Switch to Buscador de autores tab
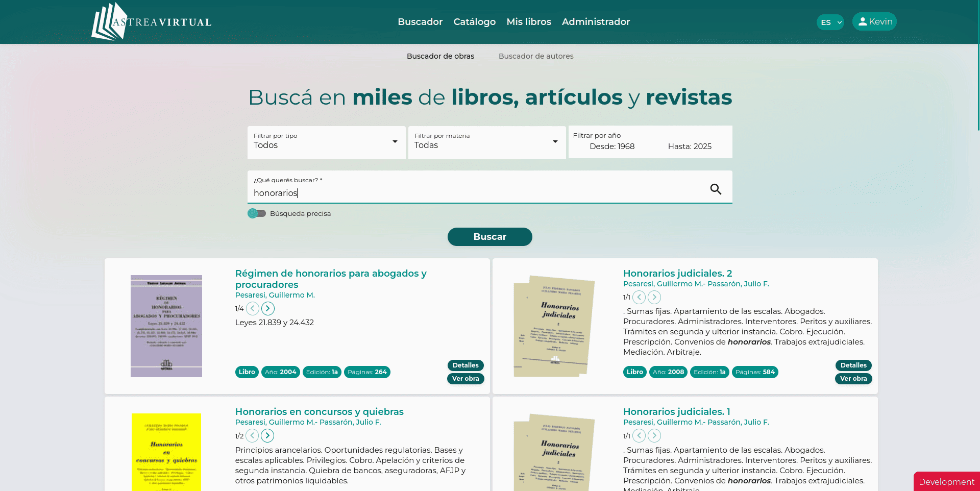The width and height of the screenshot is (980, 491). (536, 56)
